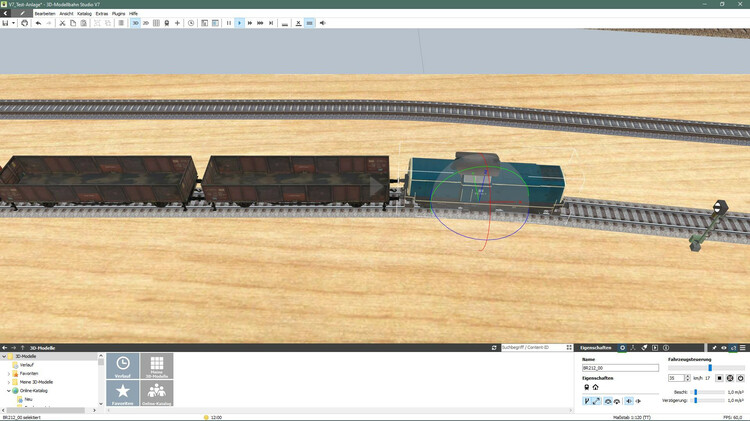Click the stop square vehicle button
Screen dimensions: 750x421
coord(719,378)
